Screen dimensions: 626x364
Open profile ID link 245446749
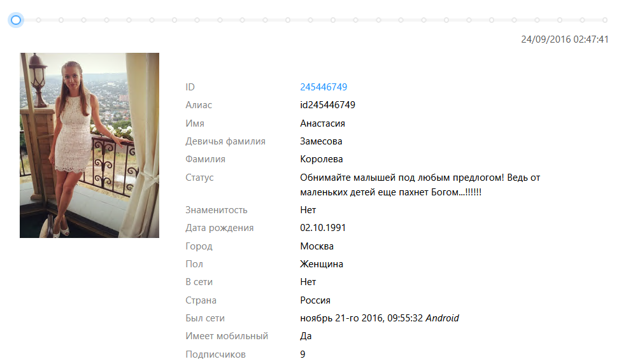324,87
